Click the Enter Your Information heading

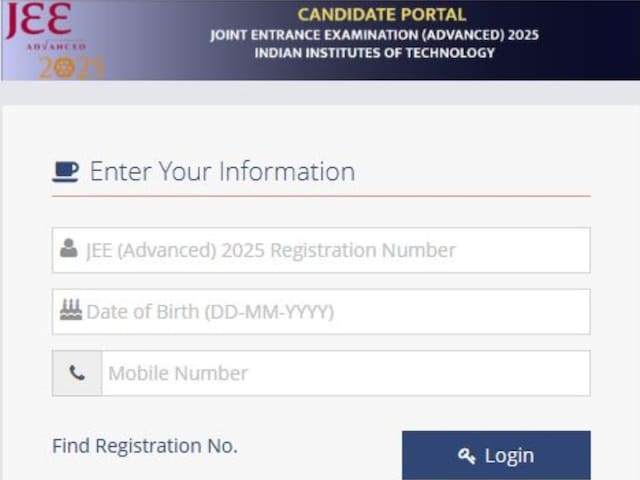[222, 171]
